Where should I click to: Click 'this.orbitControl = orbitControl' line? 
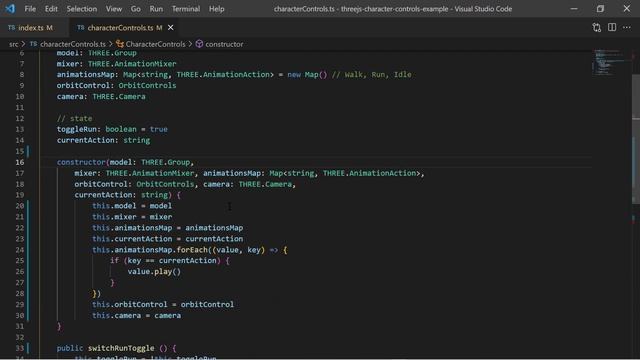click(x=163, y=304)
